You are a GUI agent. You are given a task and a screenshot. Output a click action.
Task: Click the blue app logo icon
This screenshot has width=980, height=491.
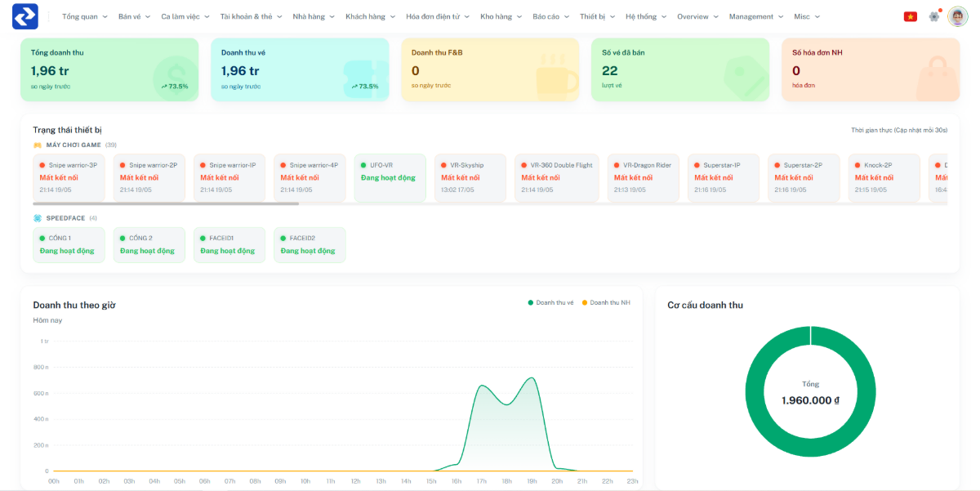pos(25,16)
